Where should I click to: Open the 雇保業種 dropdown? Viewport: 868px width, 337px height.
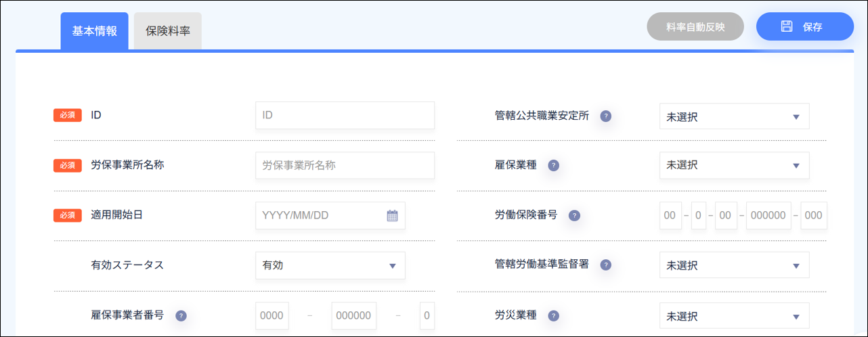point(735,165)
